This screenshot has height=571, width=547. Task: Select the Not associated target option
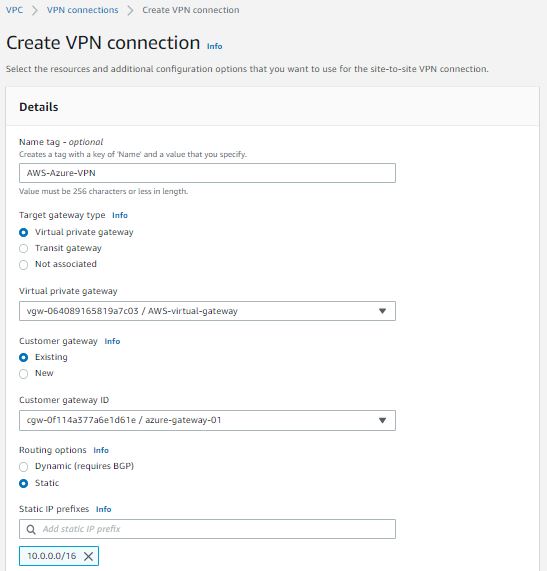coord(24,264)
